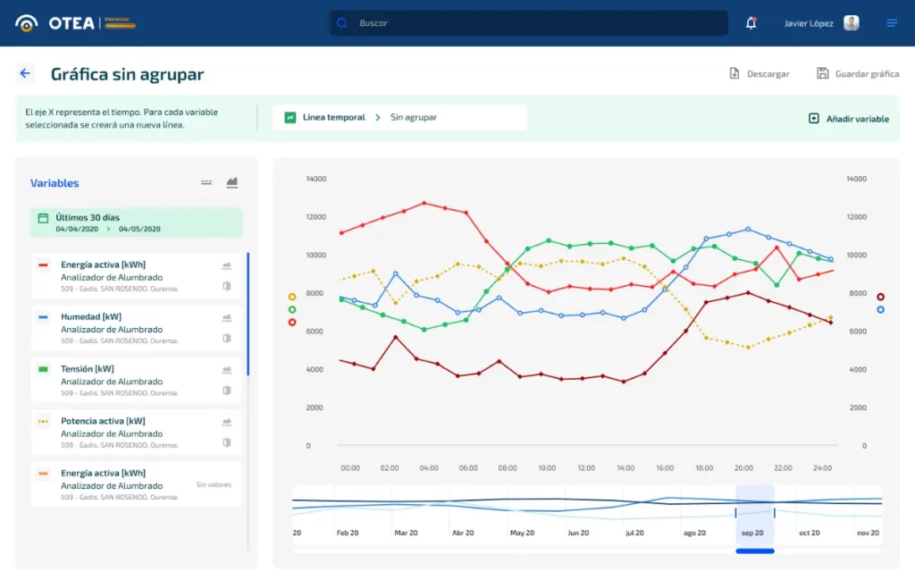Open the Últimos 30 días date range selector
This screenshot has height=588, width=915.
(137, 223)
